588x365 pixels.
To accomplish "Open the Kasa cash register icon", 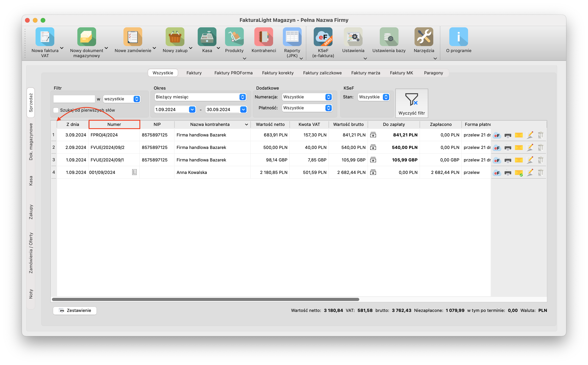I will (x=207, y=37).
